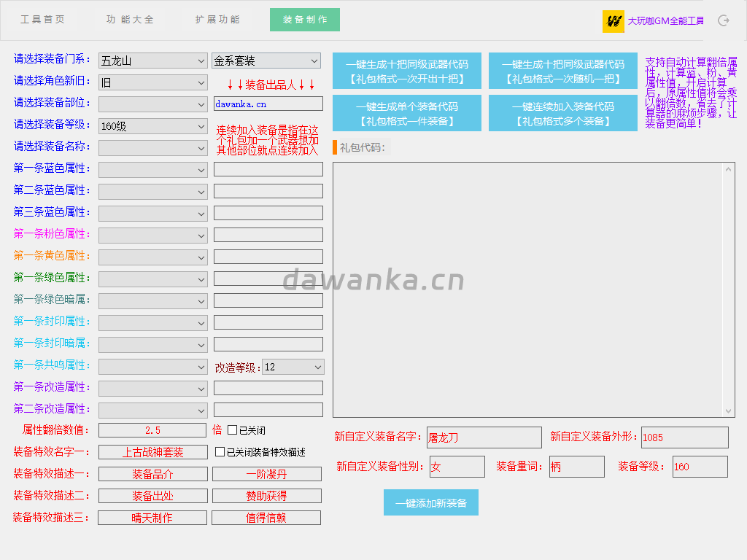Open the 第一条共鸣属性 dropdown
The image size is (747, 560).
153,367
